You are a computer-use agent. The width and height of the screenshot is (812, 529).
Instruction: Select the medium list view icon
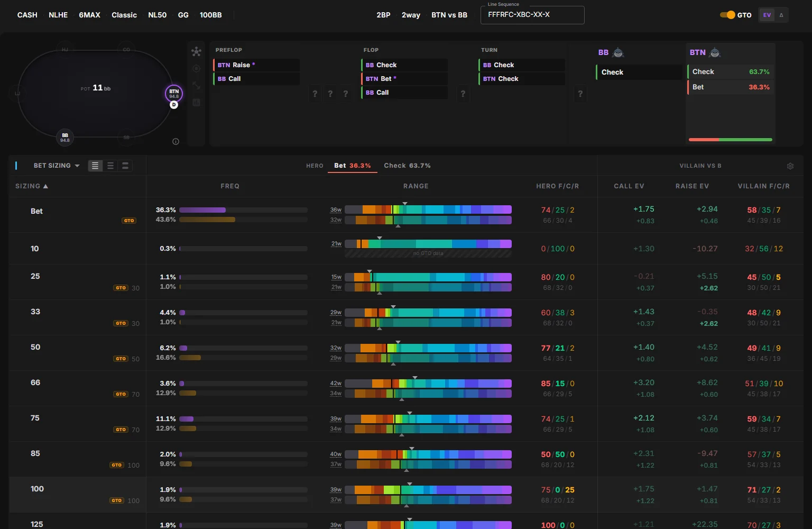tap(110, 166)
